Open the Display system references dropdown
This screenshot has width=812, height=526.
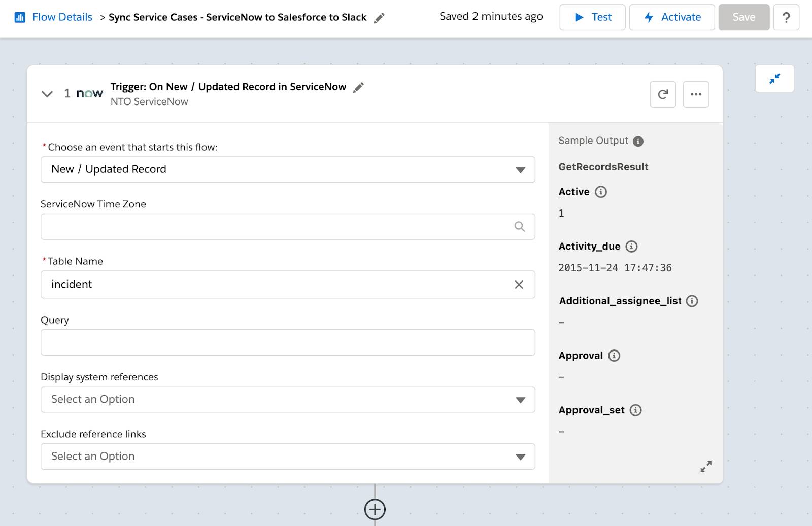[288, 399]
